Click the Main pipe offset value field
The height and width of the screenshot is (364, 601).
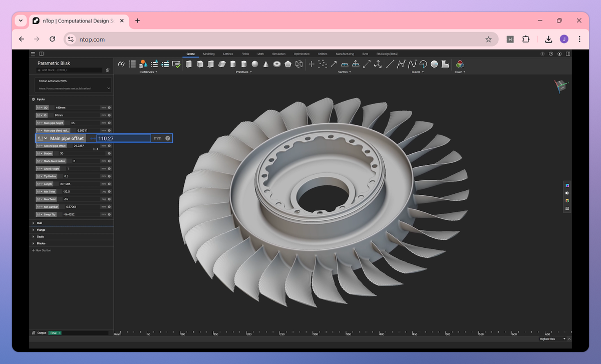click(123, 138)
